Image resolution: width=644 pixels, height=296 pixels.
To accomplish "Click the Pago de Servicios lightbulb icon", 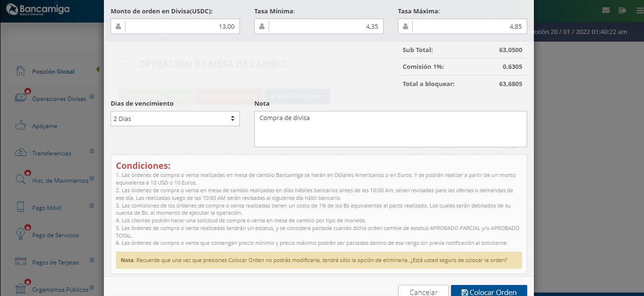I will click(20, 234).
